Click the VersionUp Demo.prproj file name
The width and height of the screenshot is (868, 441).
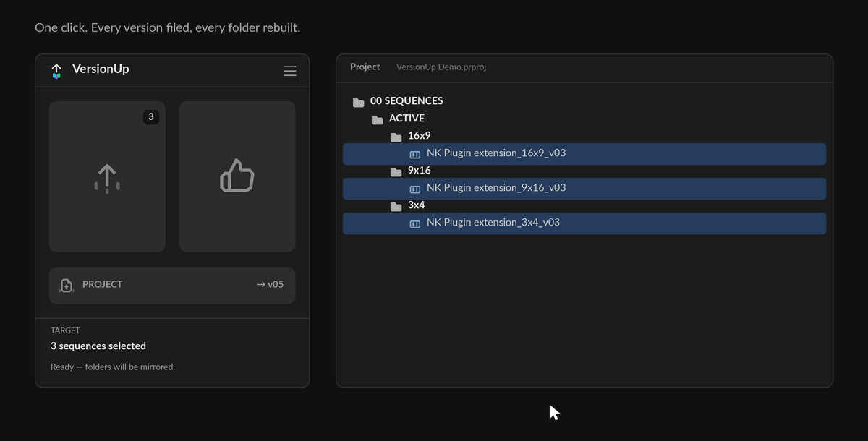point(441,67)
